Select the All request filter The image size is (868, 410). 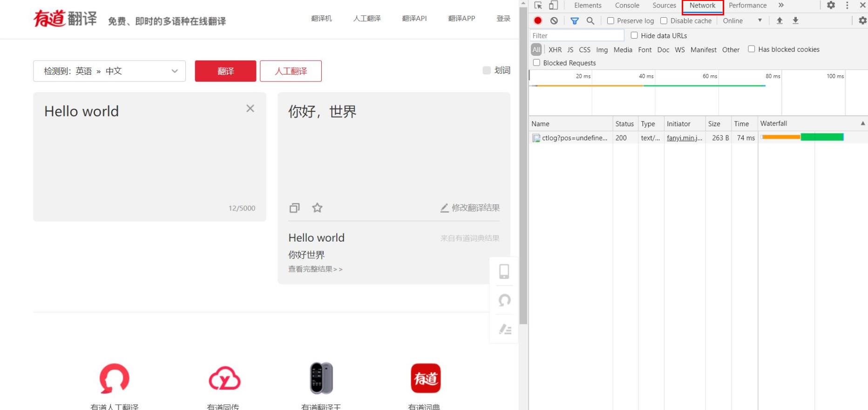pos(536,50)
